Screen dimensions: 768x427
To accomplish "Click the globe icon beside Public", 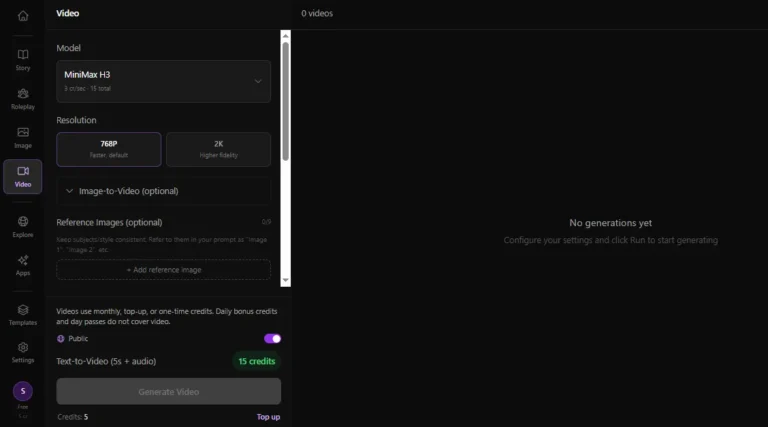I will tap(61, 338).
